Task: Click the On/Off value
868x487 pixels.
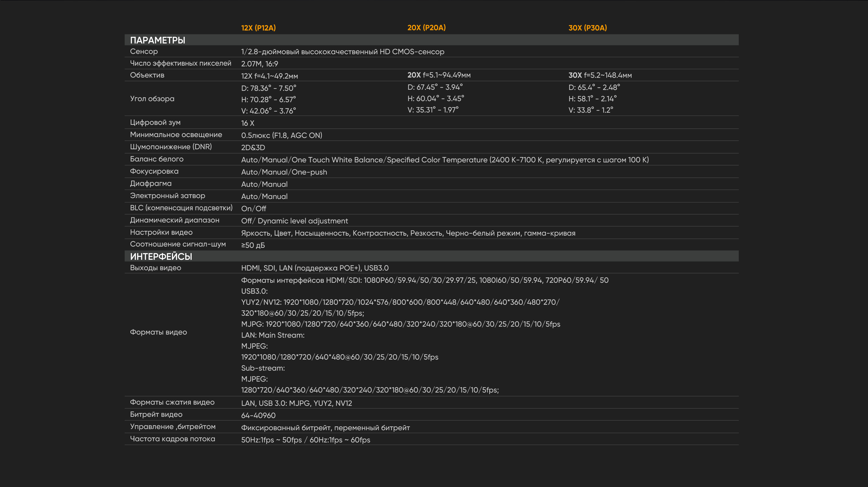Action: 254,209
